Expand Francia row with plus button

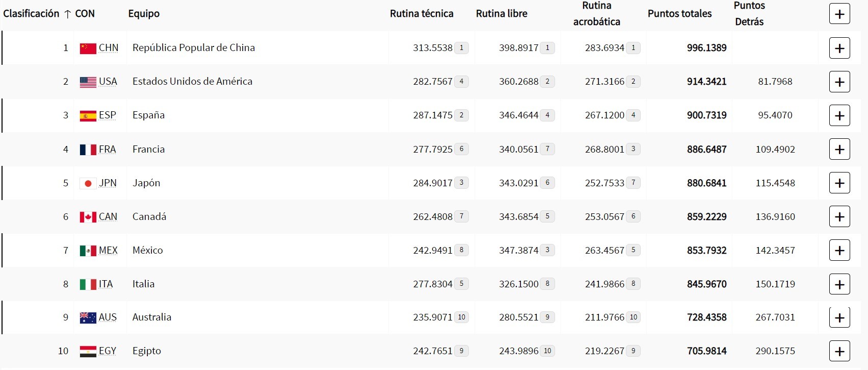click(x=839, y=149)
